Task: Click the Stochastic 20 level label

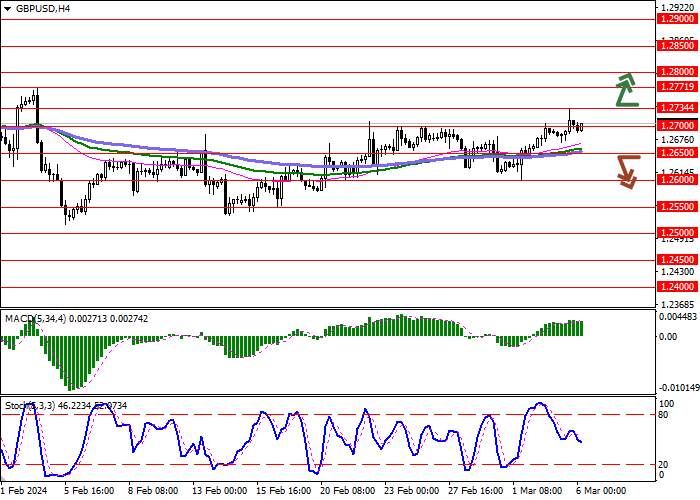Action: click(663, 465)
